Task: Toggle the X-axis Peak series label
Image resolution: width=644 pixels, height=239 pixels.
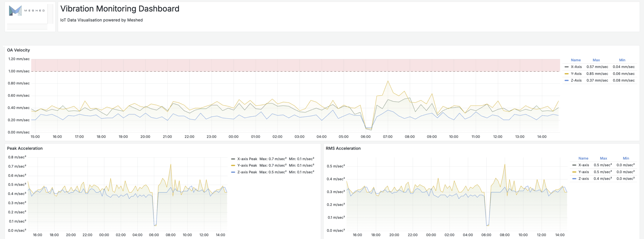Action: pos(247,159)
